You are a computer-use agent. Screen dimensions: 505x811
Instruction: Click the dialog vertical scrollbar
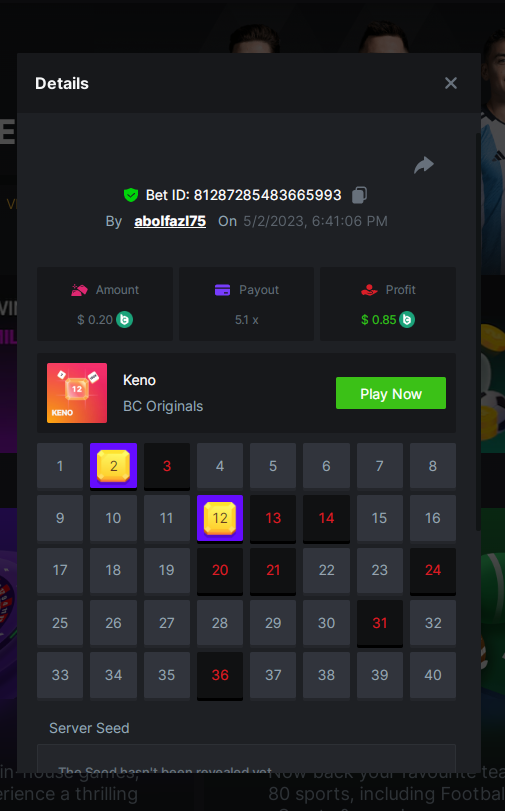[478, 331]
